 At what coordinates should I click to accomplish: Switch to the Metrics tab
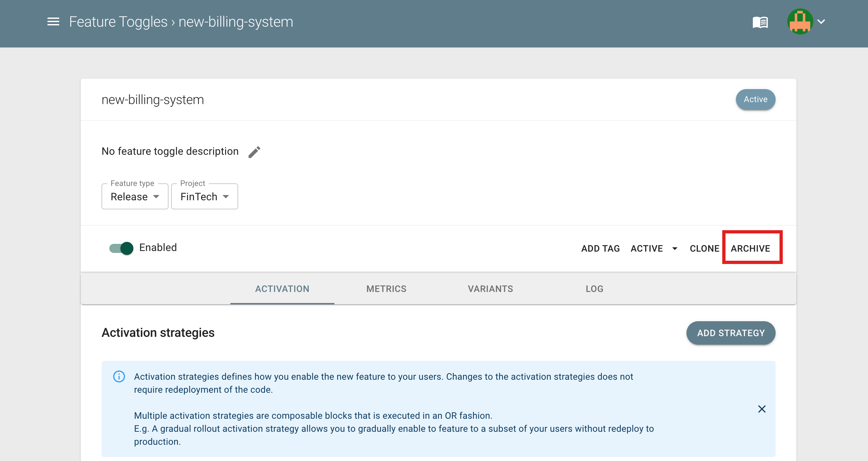[x=386, y=289]
